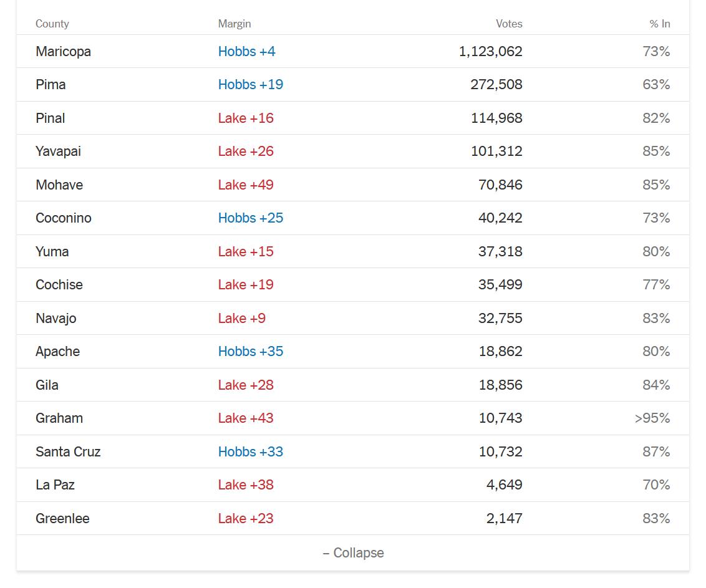Click the Hobbs +19 margin for Pima
The image size is (706, 588).
click(x=250, y=85)
